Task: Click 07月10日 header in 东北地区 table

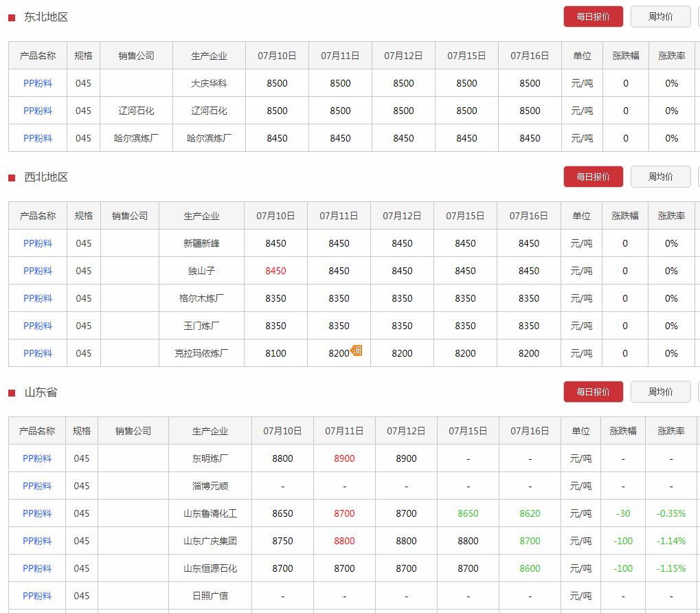Action: tap(277, 56)
